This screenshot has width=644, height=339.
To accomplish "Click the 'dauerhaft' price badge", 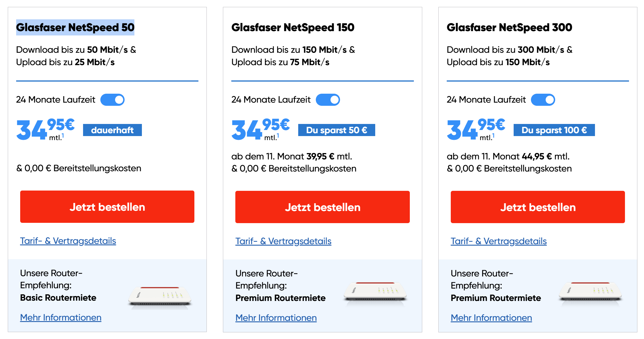I will 112,130.
